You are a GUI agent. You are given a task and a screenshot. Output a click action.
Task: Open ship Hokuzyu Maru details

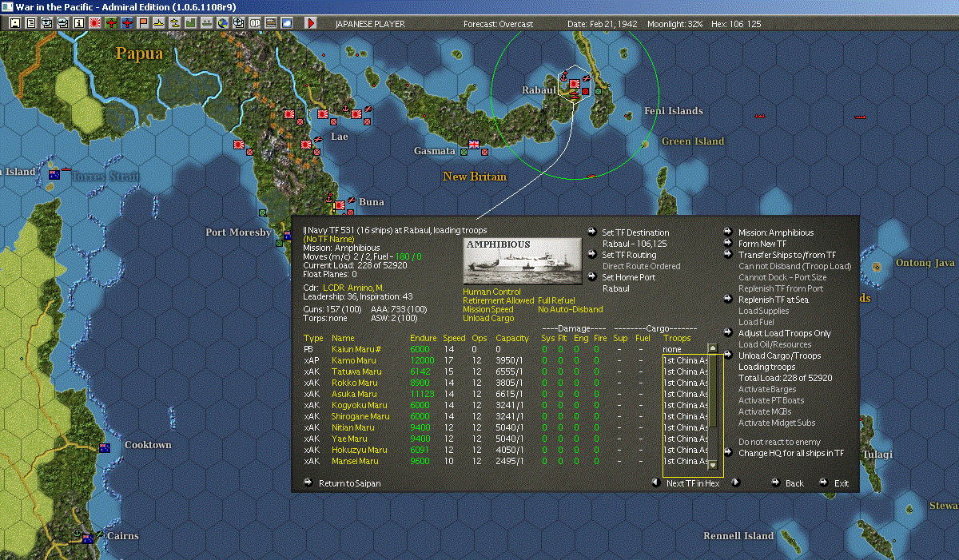click(x=359, y=451)
